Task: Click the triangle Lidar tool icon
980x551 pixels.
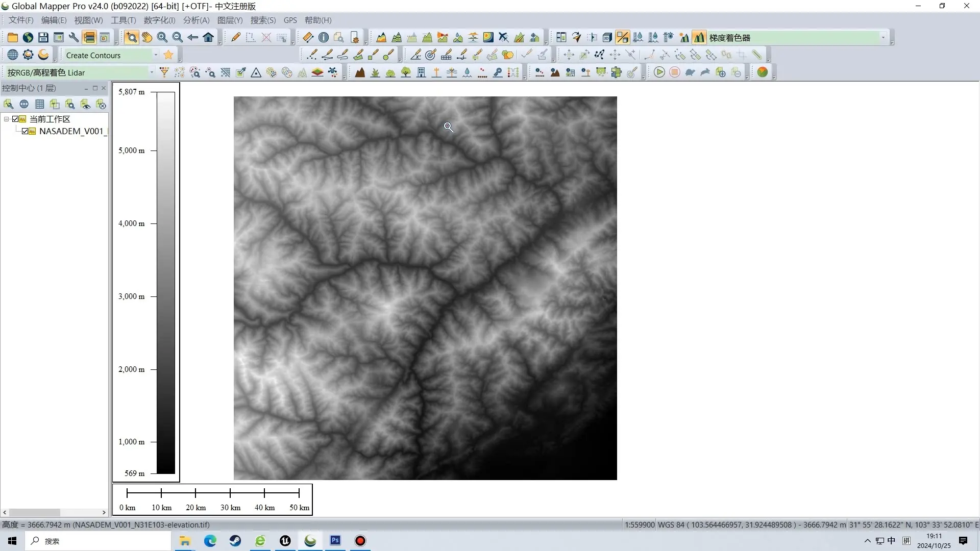Action: click(256, 72)
